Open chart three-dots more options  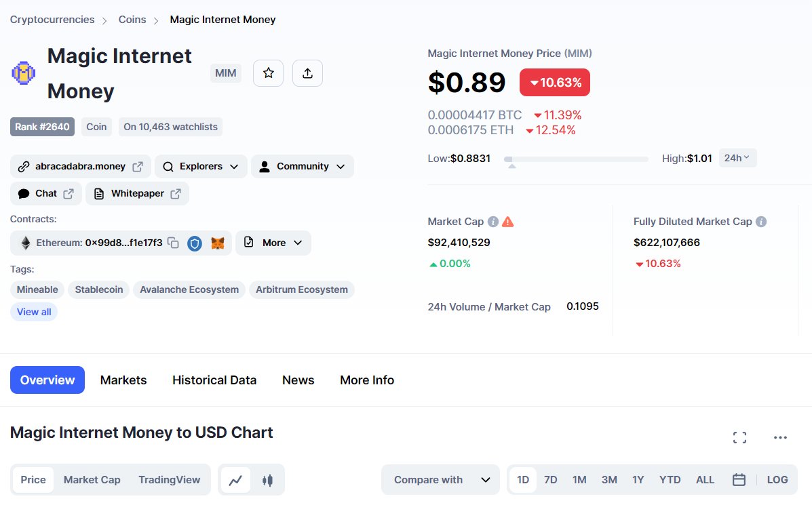click(780, 438)
